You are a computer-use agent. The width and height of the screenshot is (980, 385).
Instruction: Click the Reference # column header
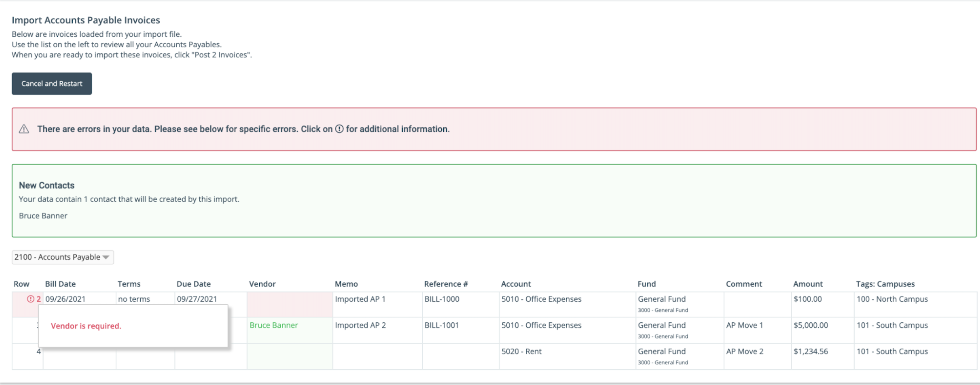click(446, 284)
